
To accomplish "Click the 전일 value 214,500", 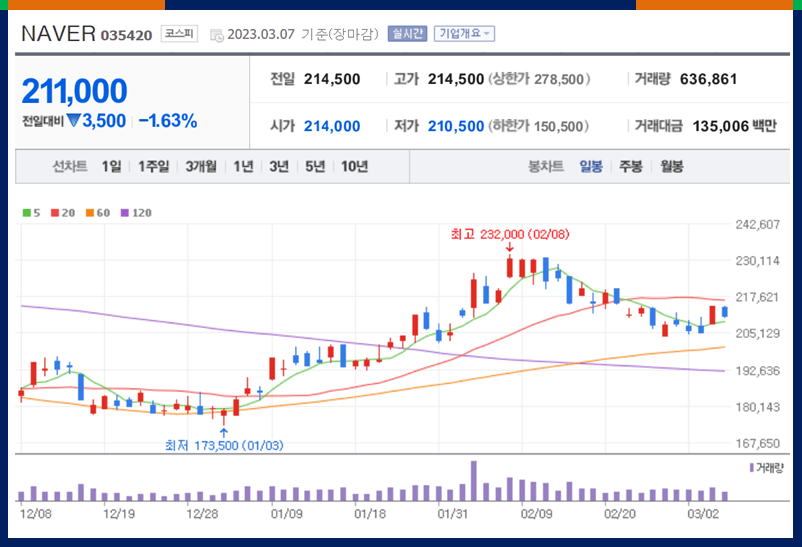I will pyautogui.click(x=332, y=79).
